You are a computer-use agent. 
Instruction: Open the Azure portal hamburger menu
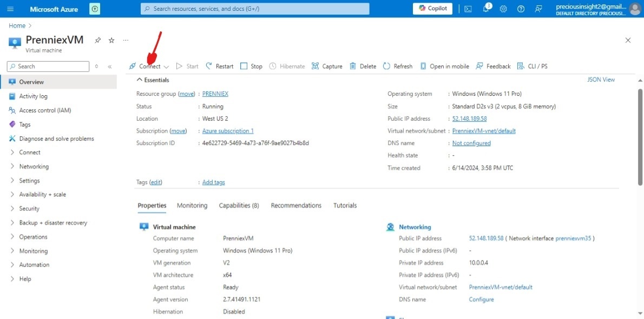click(x=11, y=9)
